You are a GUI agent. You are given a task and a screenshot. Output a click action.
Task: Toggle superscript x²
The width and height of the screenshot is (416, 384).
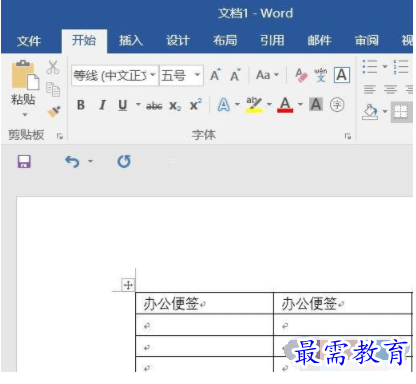click(196, 105)
